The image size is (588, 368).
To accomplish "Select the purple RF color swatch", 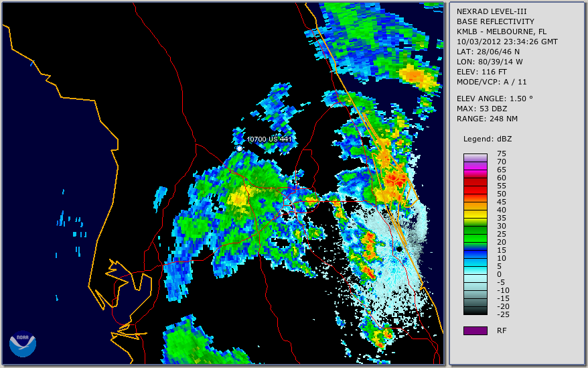I will (475, 330).
